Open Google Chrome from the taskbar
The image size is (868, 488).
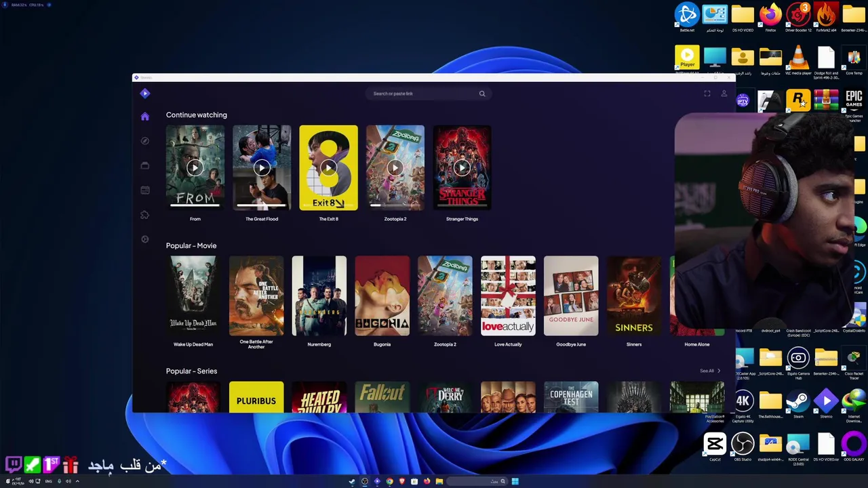389,481
